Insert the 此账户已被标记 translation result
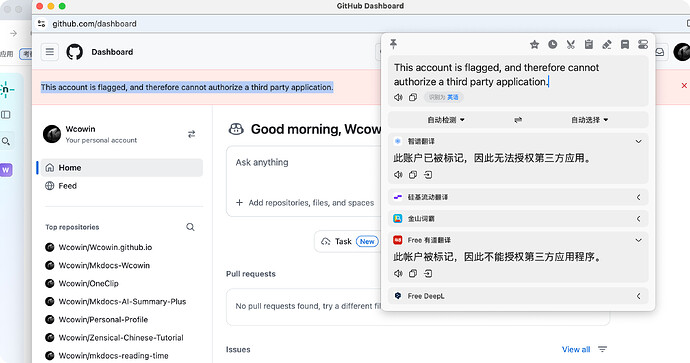The width and height of the screenshot is (690, 363). pos(428,175)
